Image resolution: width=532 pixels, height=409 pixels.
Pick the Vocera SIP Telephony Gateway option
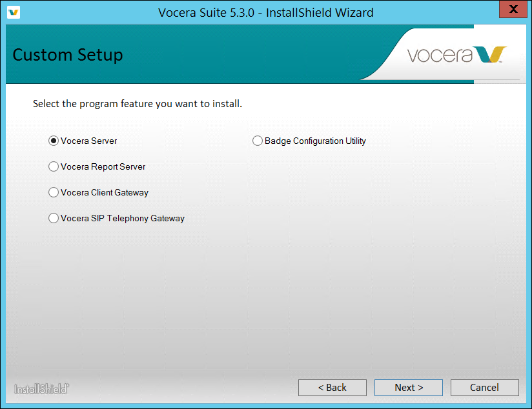54,218
